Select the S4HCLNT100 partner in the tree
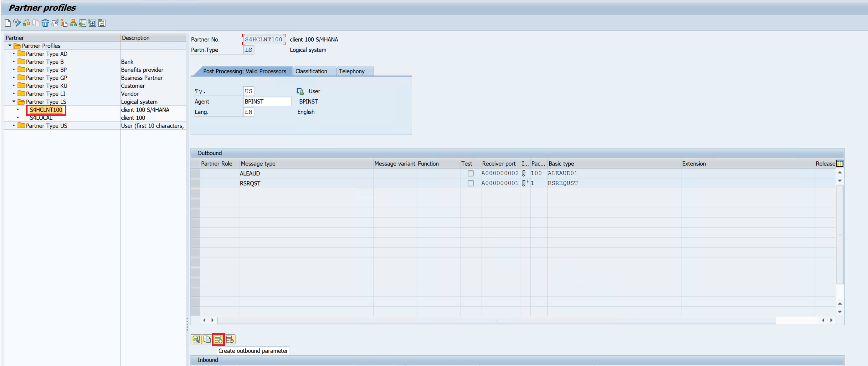 pos(46,110)
